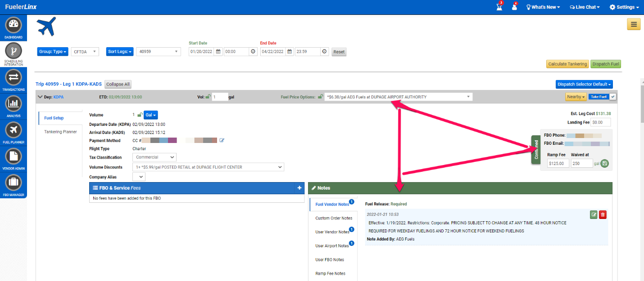
Task: Click the Volume lock icon in leg header
Action: (208, 97)
